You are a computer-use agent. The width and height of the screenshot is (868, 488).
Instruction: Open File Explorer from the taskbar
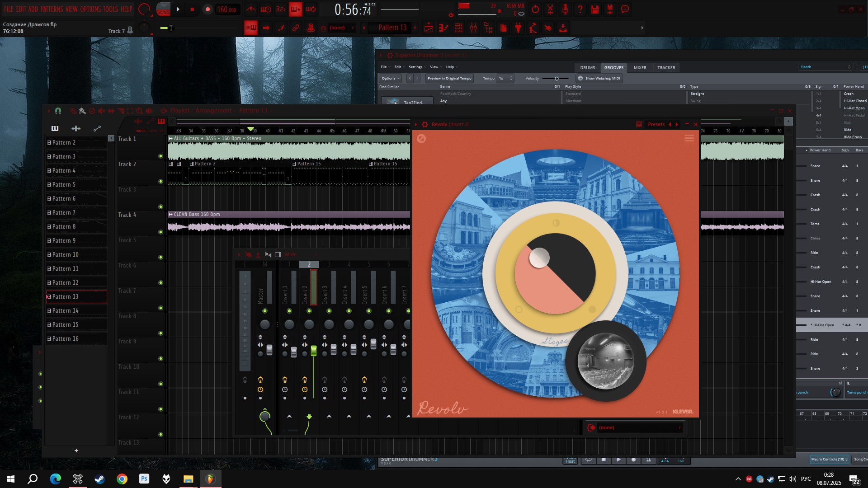[188, 479]
